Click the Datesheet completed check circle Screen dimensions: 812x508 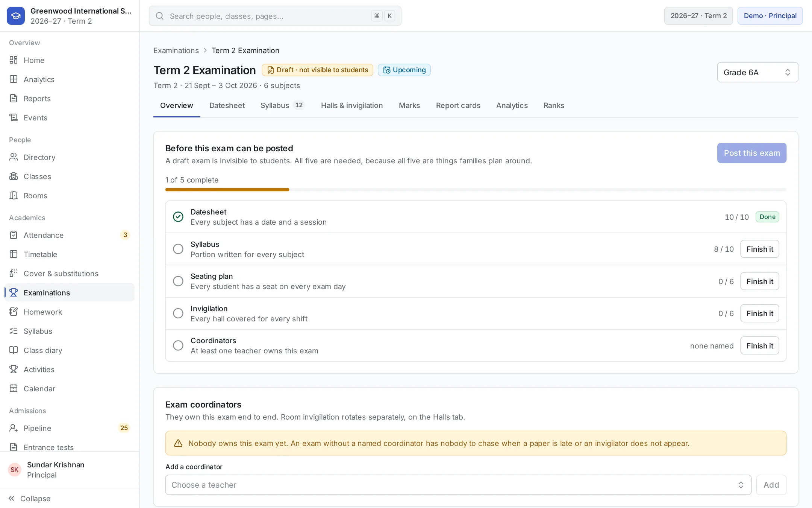tap(178, 217)
